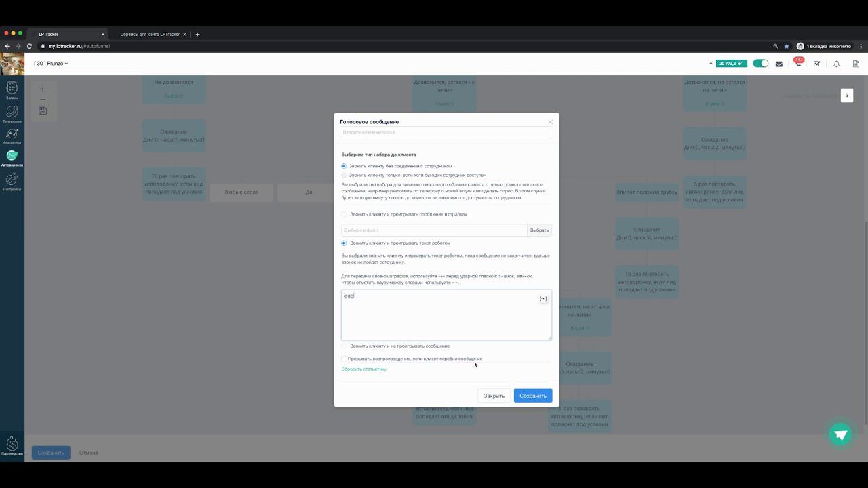Zoom in funnel canvas with plus icon
Image resolution: width=868 pixels, height=488 pixels.
[43, 89]
